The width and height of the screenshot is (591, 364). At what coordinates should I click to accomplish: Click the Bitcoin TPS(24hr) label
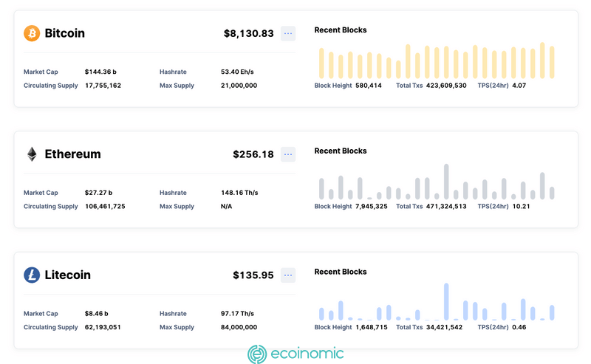coord(493,86)
